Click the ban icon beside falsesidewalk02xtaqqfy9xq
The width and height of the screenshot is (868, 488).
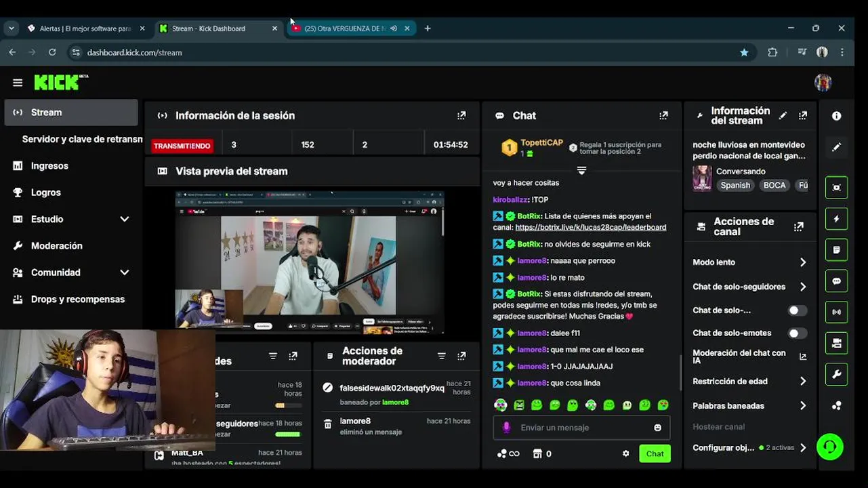pyautogui.click(x=328, y=388)
